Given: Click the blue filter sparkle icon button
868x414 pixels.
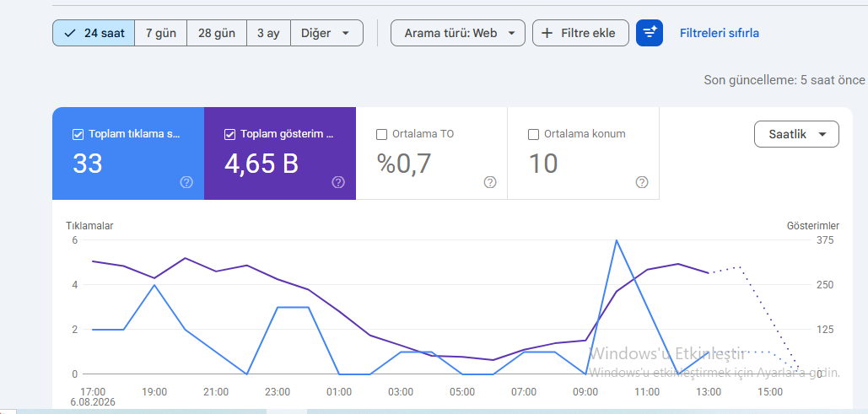Looking at the screenshot, I should 650,33.
